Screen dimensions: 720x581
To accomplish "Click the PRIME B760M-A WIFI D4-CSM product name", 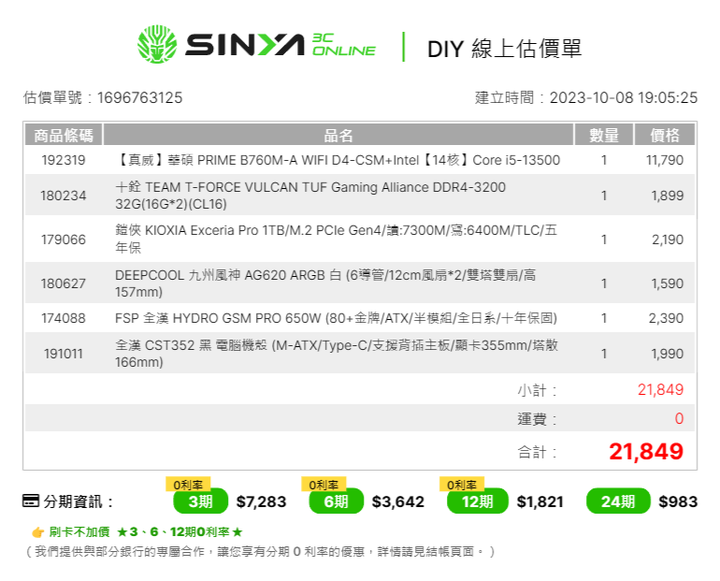I will click(x=338, y=160).
